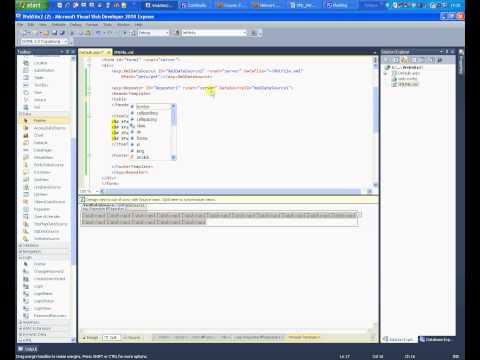Select the Wizard control in Toolbox
The width and height of the screenshot is (480, 360).
(x=40, y=100)
